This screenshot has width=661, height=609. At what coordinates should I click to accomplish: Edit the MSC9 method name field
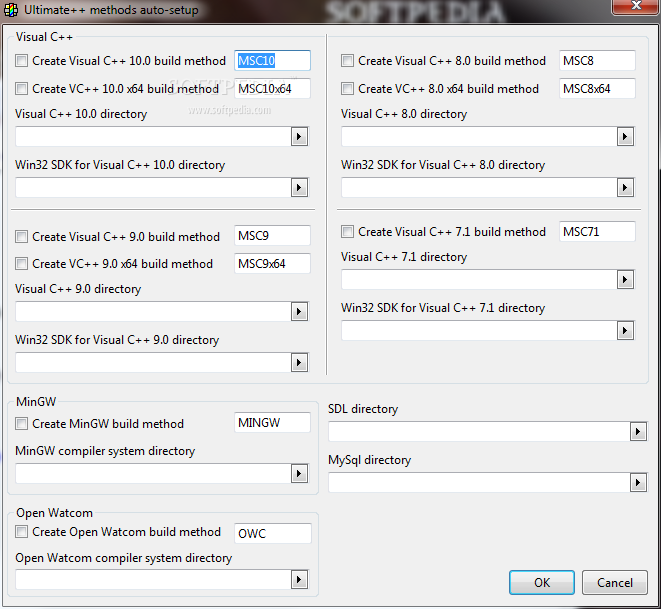tap(272, 236)
